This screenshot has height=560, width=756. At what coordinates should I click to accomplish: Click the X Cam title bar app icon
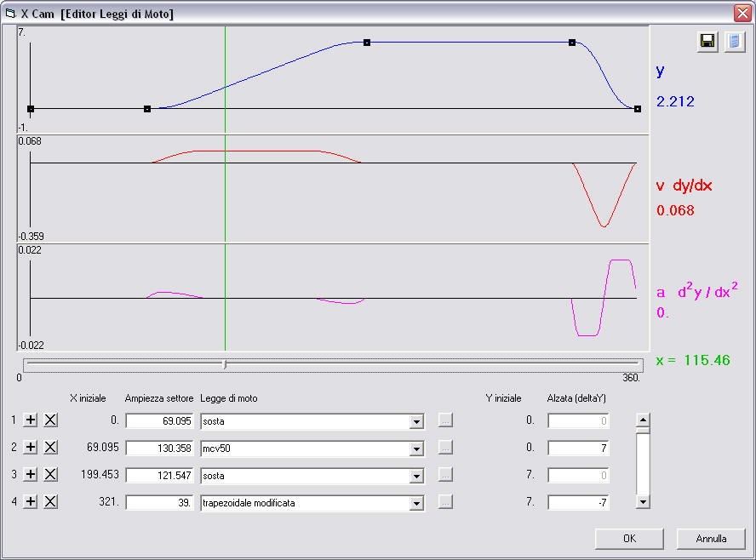(x=10, y=14)
